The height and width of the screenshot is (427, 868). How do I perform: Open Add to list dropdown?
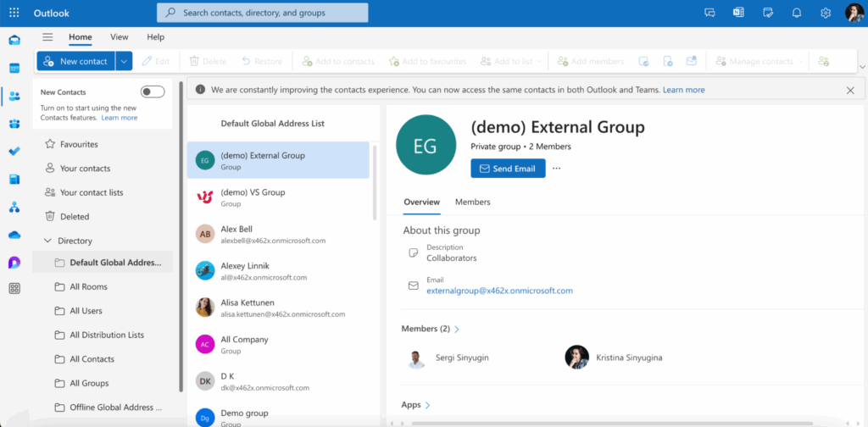[511, 61]
